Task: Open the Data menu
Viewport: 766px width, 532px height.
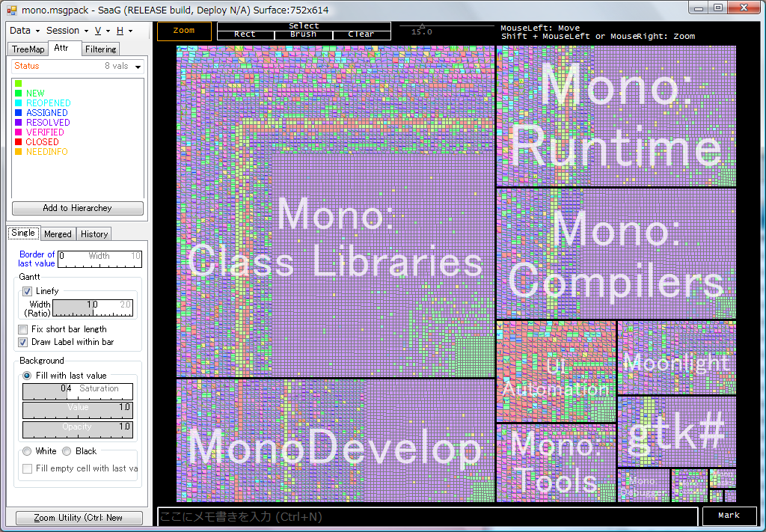Action: (x=25, y=31)
